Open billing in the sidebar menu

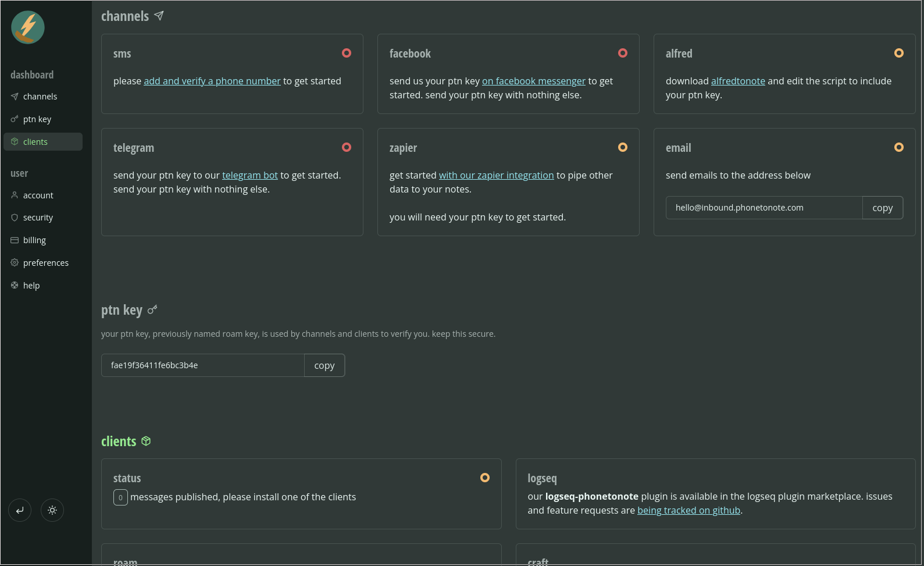(x=43, y=240)
